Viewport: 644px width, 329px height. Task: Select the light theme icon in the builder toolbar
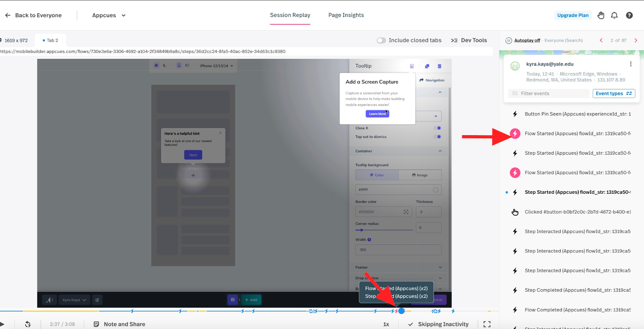(x=157, y=65)
